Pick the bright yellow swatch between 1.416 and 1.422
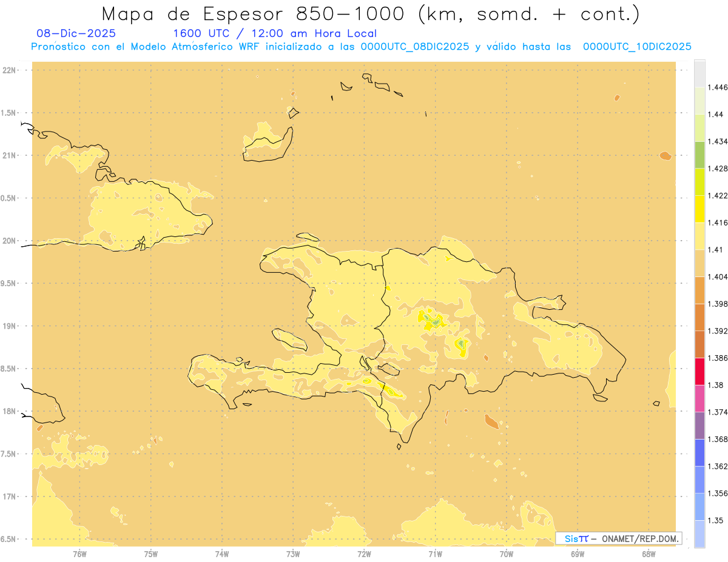The height and width of the screenshot is (562, 728). 699,209
